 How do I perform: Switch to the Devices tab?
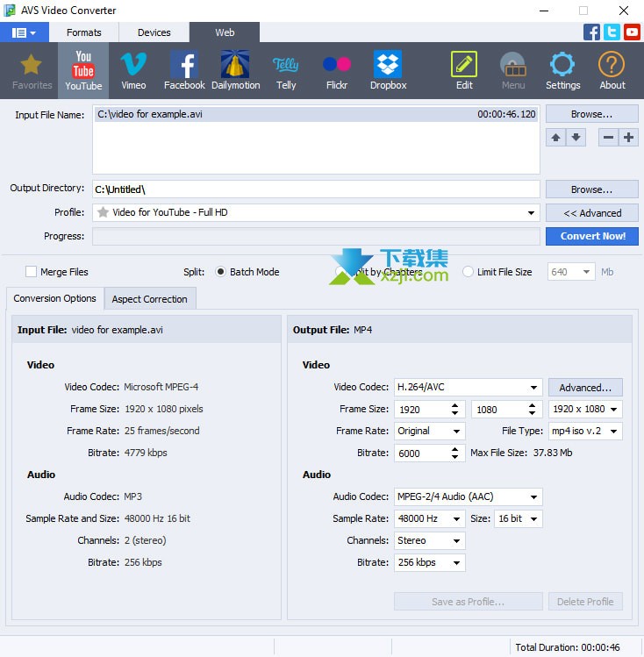tap(154, 32)
